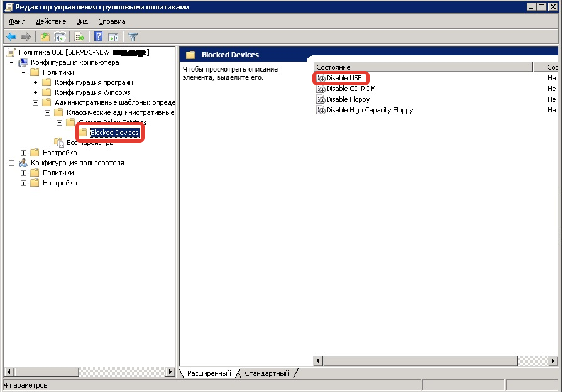The image size is (562, 392).
Task: Select the Disable High Capacity Floppy name
Action: (x=370, y=111)
